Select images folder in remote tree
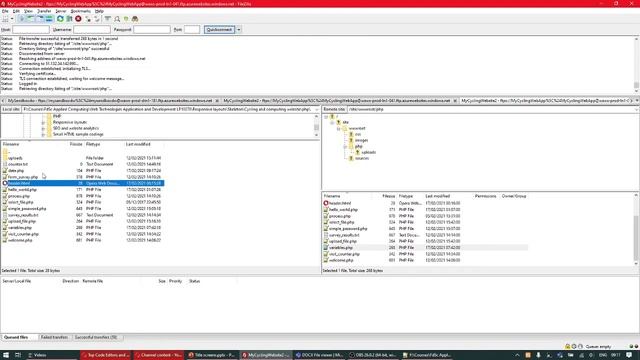The width and height of the screenshot is (640, 360). pos(362,140)
